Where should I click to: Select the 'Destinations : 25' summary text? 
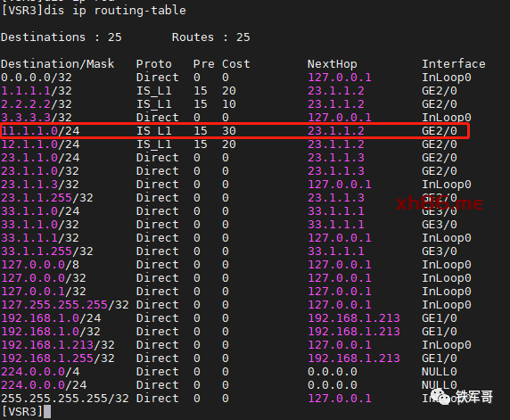(x=62, y=37)
